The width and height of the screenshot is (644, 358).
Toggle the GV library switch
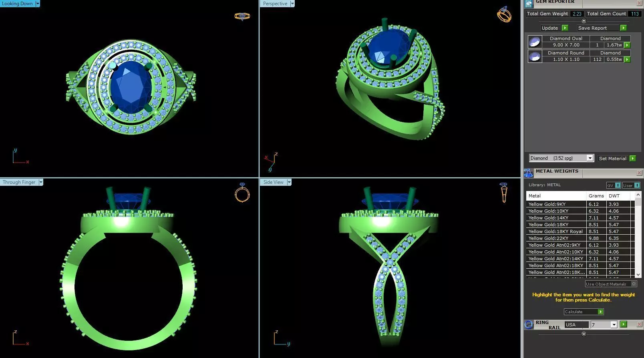[x=614, y=185]
